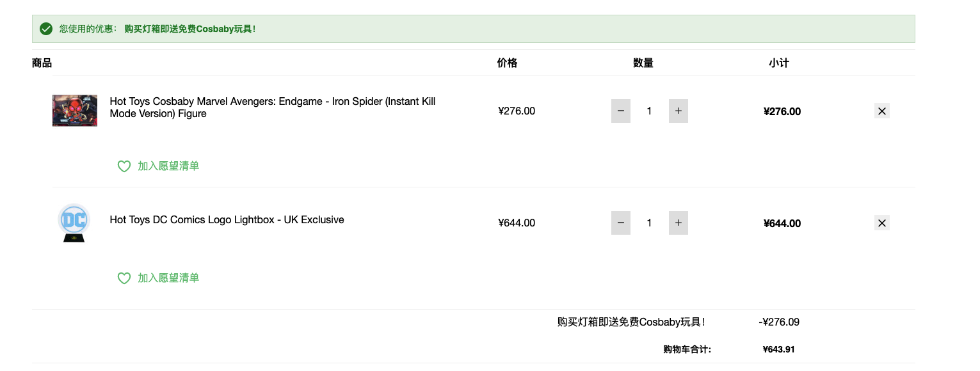
Task: Click the DC Lightbox quantity field
Action: 649,223
